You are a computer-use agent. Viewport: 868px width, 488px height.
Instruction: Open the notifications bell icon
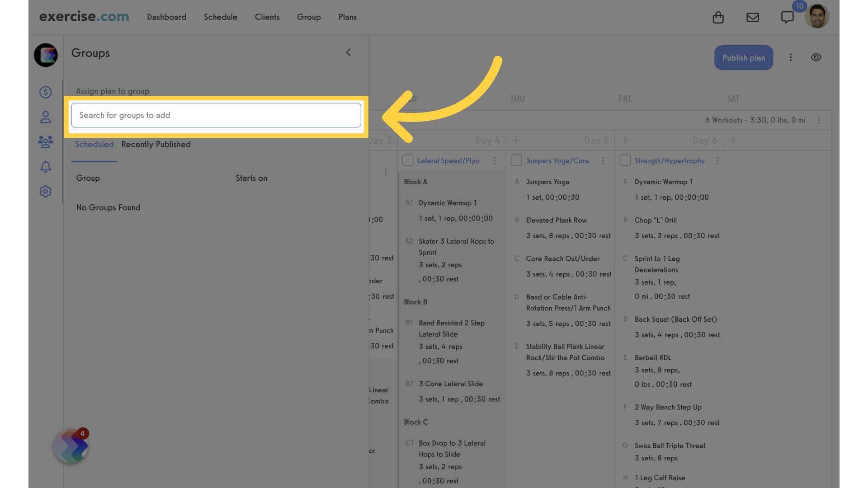pos(45,167)
